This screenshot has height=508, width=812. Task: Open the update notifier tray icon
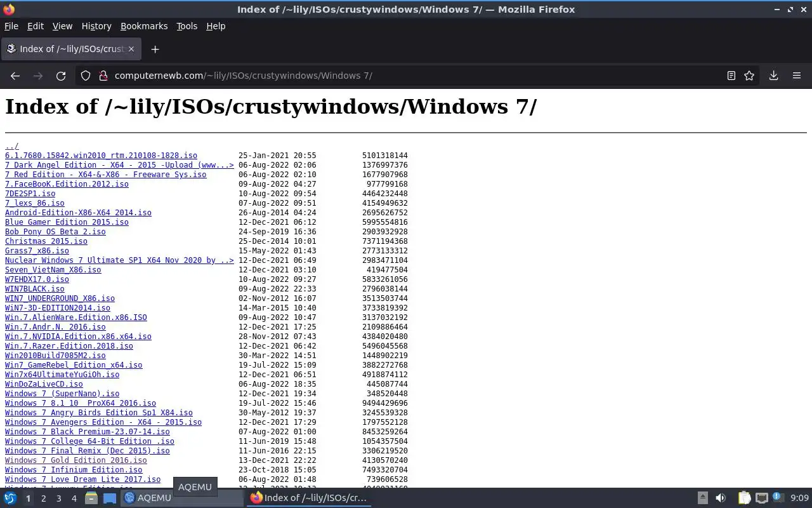pyautogui.click(x=778, y=498)
